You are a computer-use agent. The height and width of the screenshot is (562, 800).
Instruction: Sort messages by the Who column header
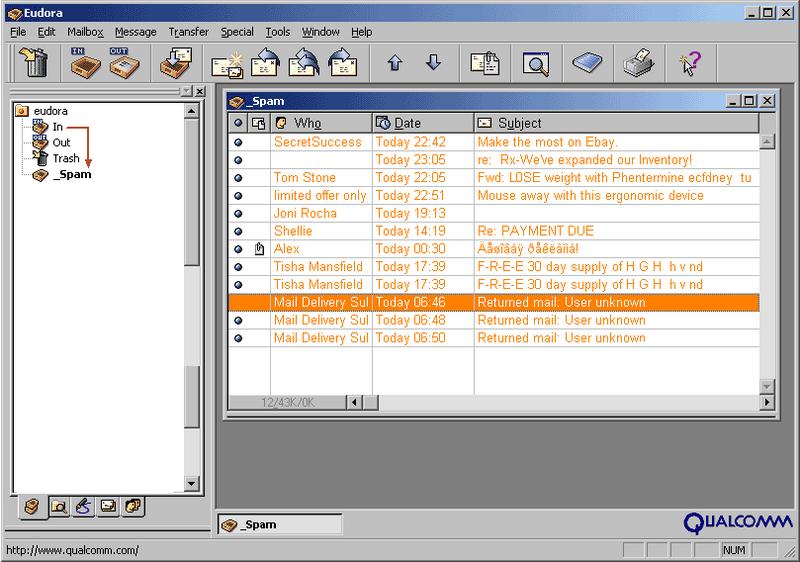(321, 123)
